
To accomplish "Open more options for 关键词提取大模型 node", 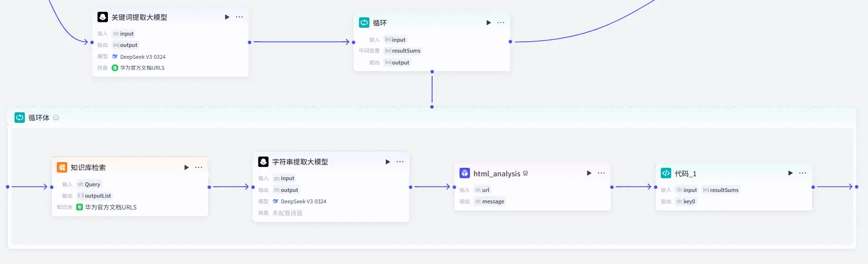I will coord(239,17).
